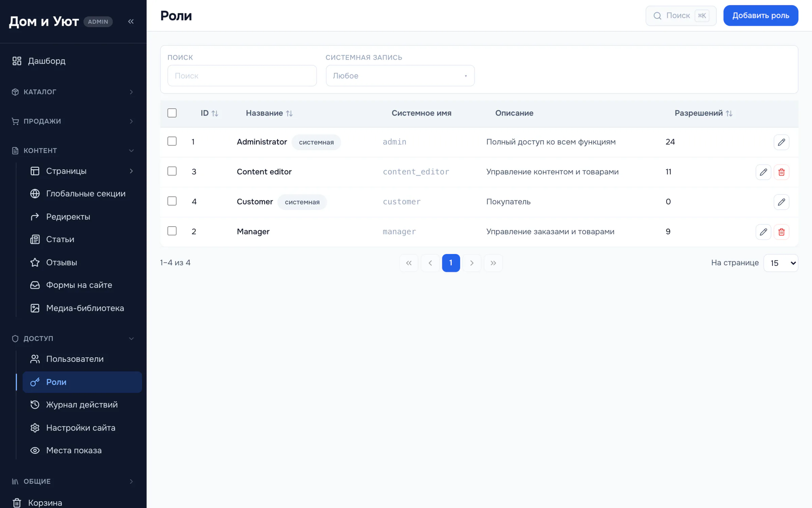
Task: Edit the Manager role via pencil icon
Action: [763, 232]
